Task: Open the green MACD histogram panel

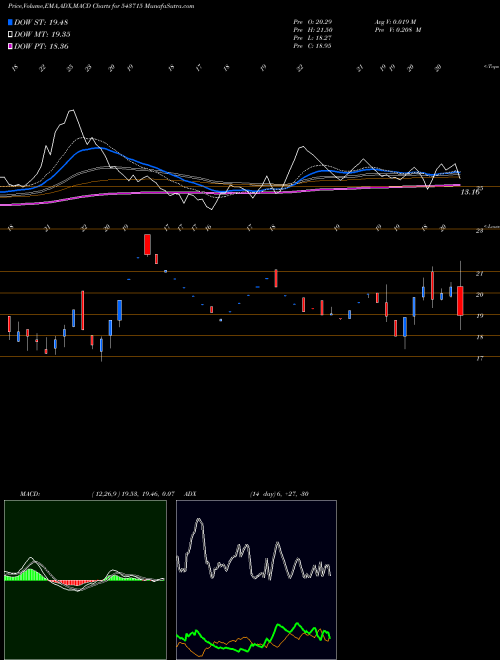Action: 85,580
